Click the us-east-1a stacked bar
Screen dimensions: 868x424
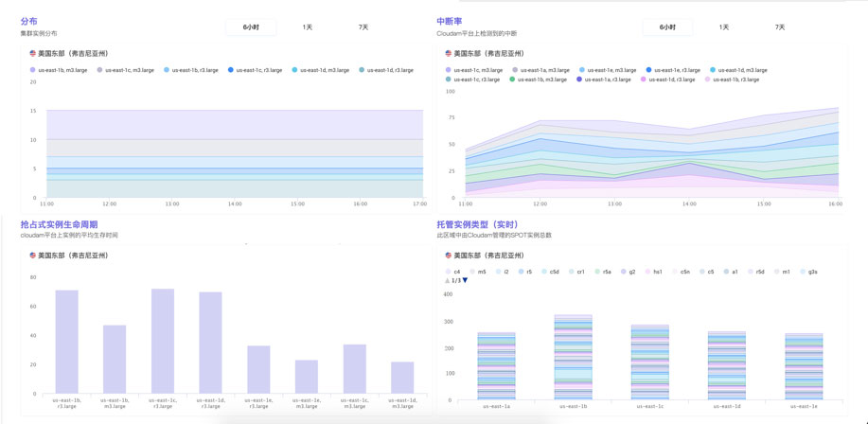496,366
